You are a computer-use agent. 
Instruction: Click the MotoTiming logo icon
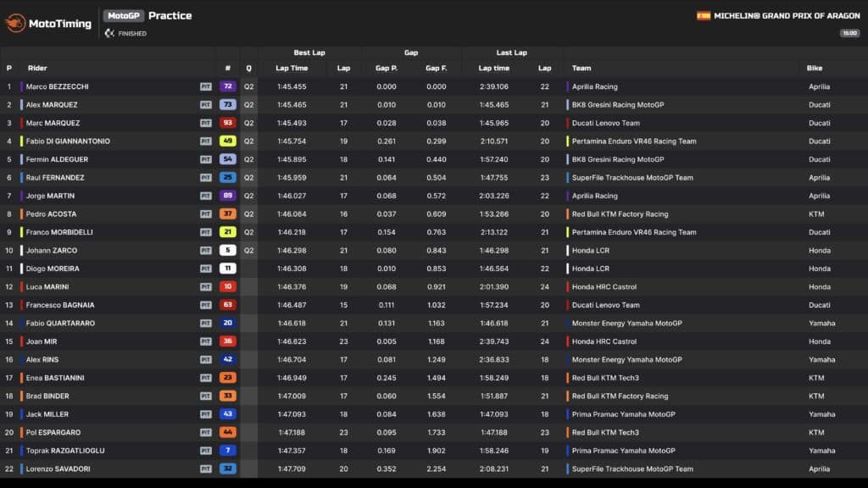click(x=15, y=23)
